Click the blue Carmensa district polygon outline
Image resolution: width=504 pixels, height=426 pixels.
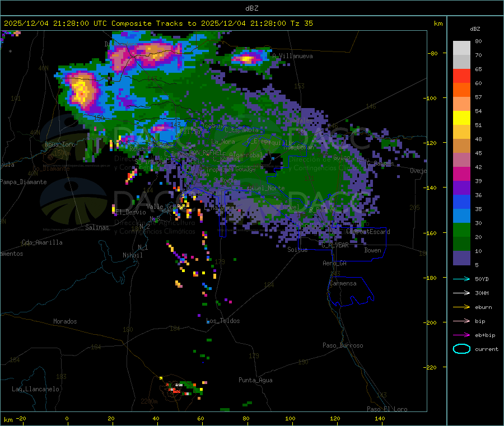coord(351,291)
